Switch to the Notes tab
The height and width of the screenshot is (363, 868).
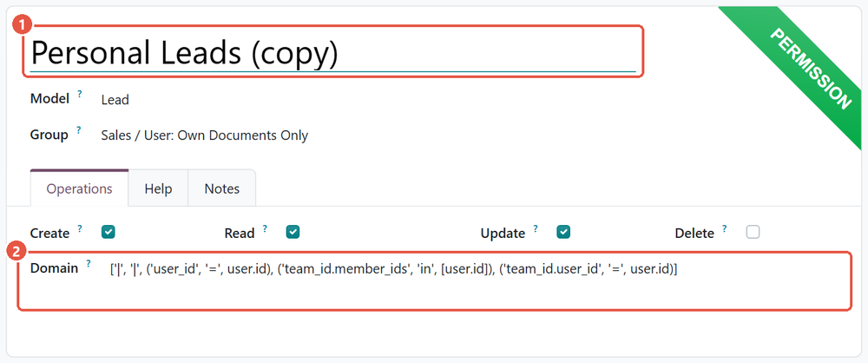tap(222, 188)
